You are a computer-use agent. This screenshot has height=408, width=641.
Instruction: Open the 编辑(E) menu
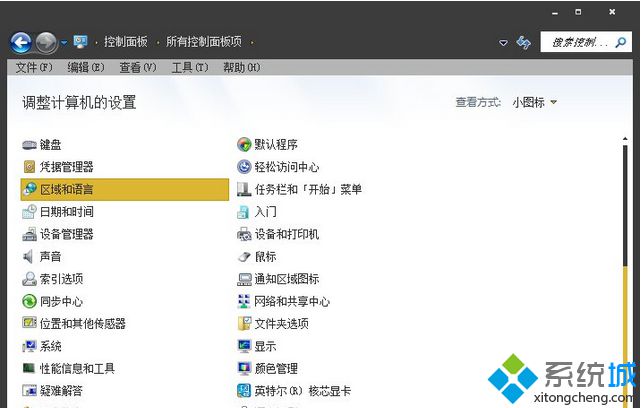click(86, 67)
